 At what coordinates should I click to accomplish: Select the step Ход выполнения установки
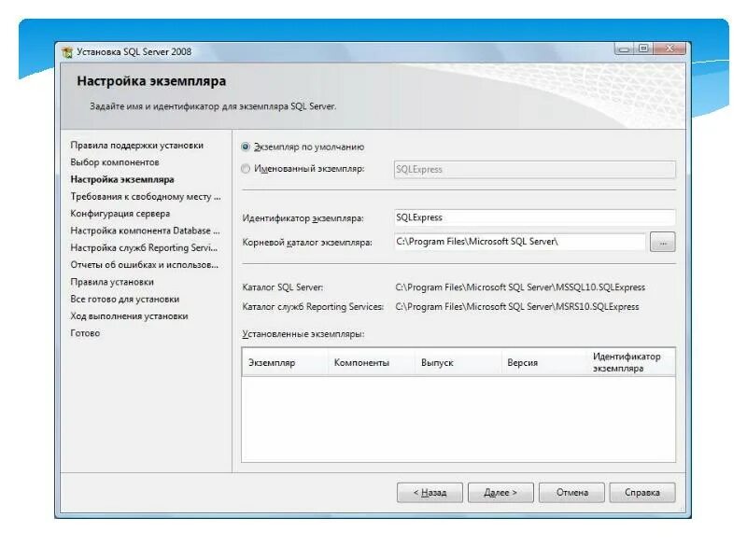pos(129,316)
